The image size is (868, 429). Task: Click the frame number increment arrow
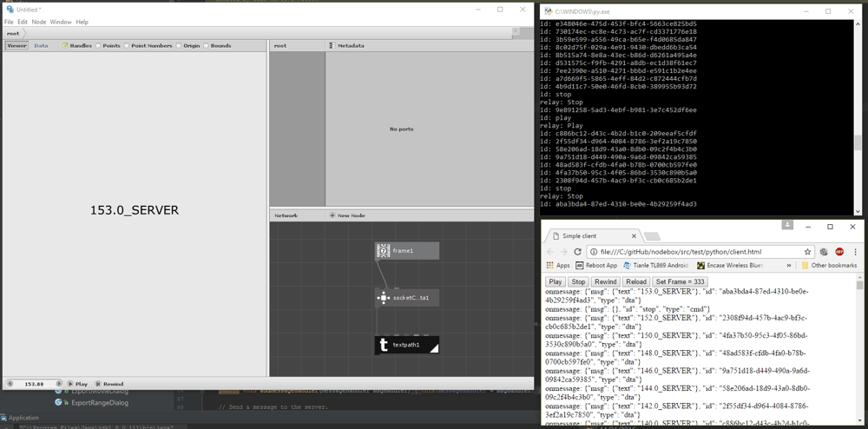pyautogui.click(x=57, y=384)
